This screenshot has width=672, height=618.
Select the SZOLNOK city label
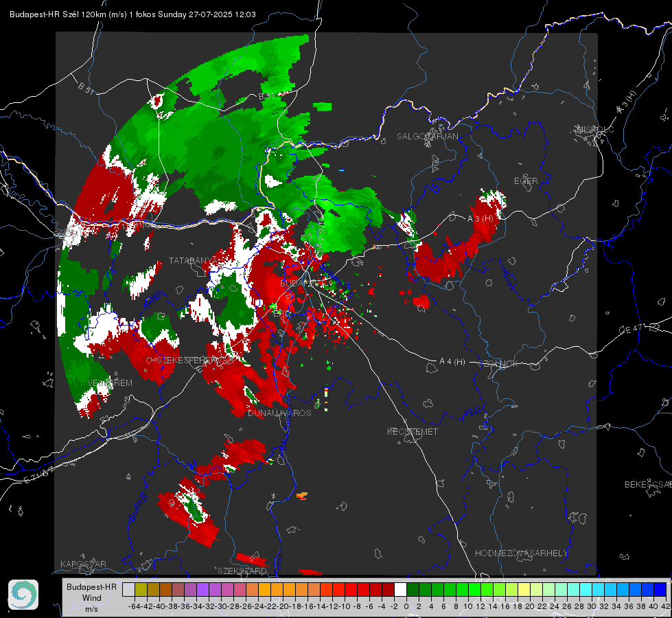[x=498, y=364]
